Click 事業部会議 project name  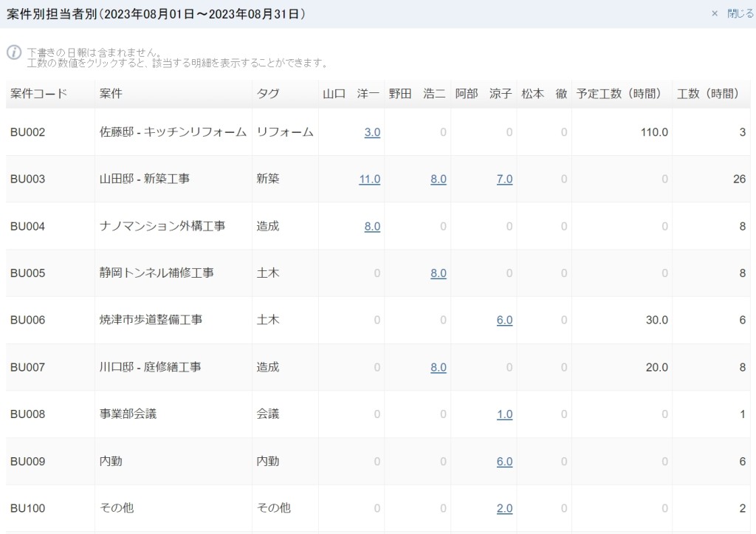coord(128,414)
